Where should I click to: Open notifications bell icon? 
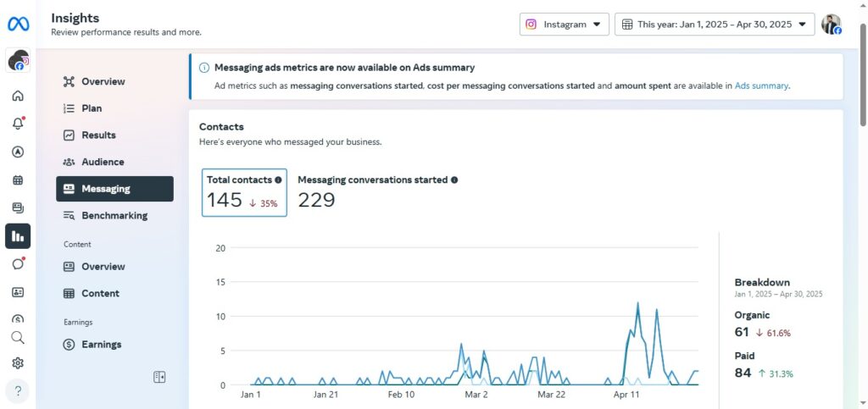18,124
